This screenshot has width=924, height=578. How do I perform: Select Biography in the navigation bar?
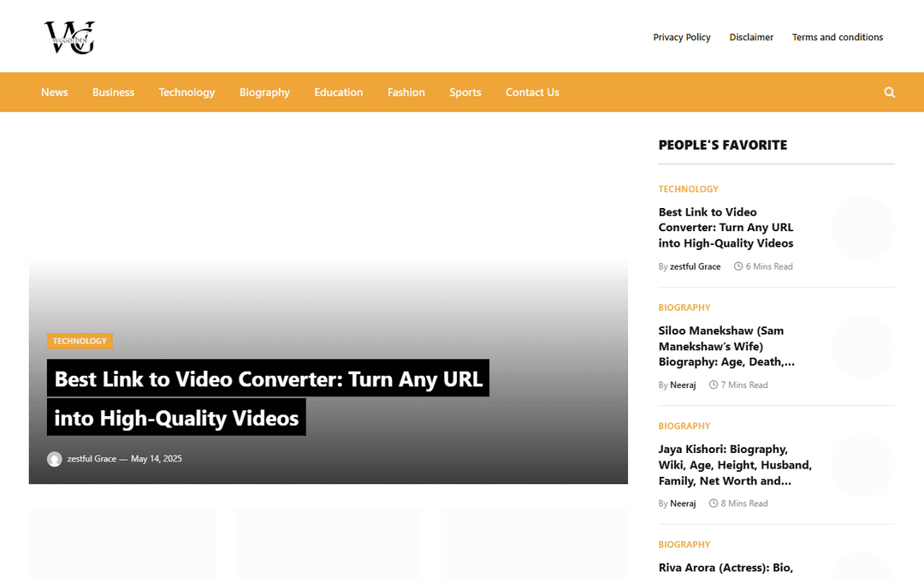click(x=264, y=92)
